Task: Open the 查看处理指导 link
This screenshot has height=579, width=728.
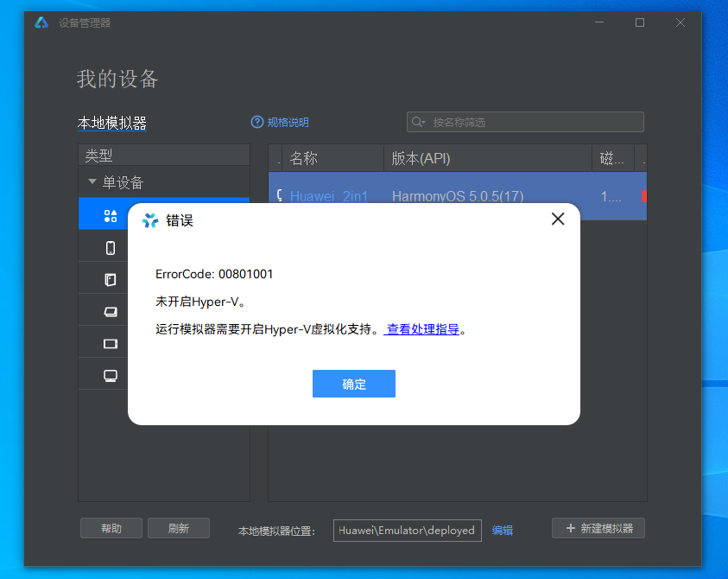Action: click(x=422, y=329)
